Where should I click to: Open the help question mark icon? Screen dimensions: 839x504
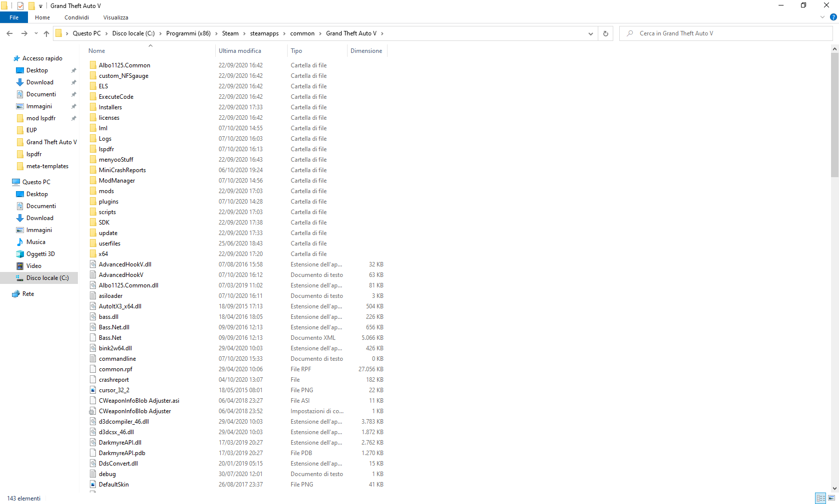[x=833, y=17]
